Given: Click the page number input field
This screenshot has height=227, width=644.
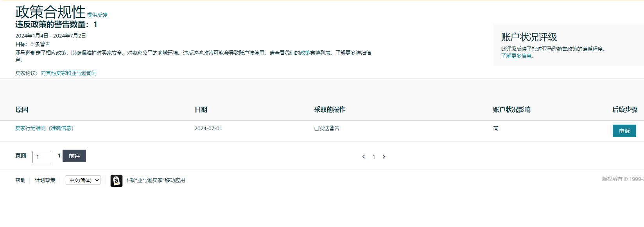Looking at the screenshot, I should tap(42, 157).
